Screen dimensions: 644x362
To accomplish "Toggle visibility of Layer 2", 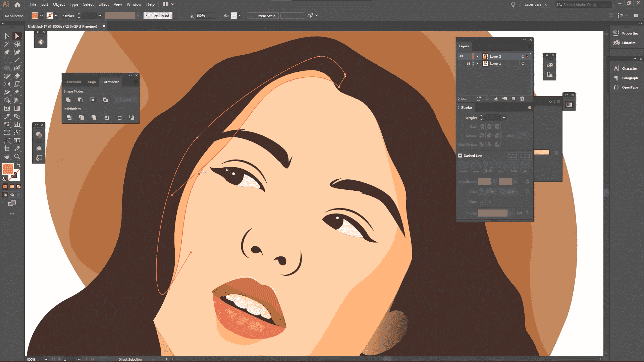I will tap(462, 56).
